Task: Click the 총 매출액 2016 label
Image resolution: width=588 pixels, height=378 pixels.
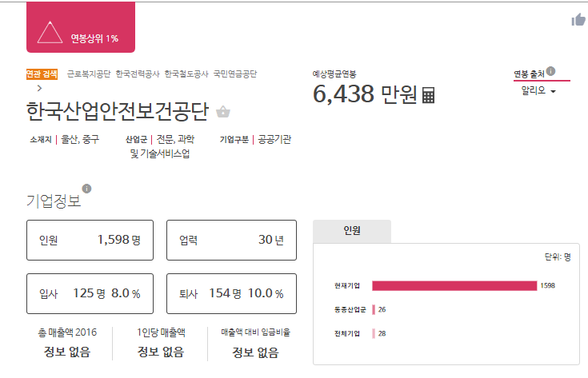Action: coord(67,332)
